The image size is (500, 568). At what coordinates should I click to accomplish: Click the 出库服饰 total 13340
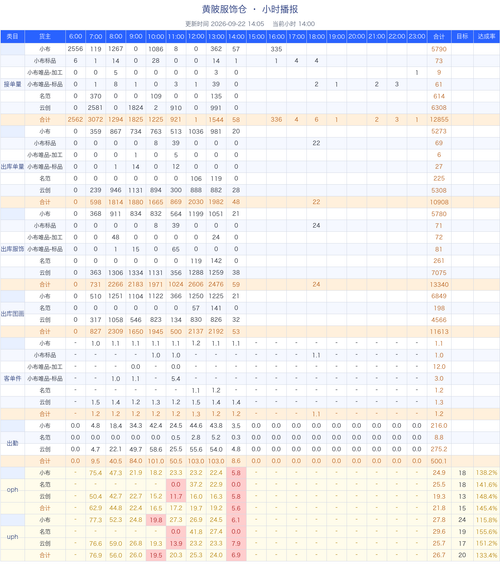click(x=439, y=284)
